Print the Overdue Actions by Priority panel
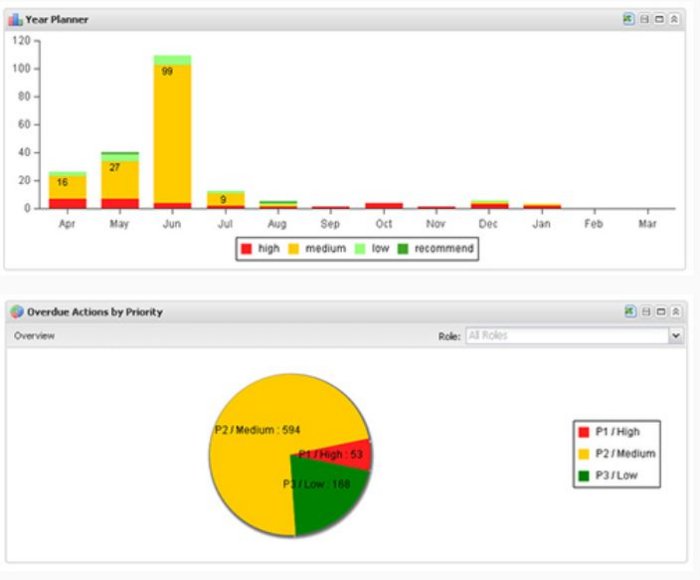The height and width of the screenshot is (580, 700). pyautogui.click(x=644, y=312)
